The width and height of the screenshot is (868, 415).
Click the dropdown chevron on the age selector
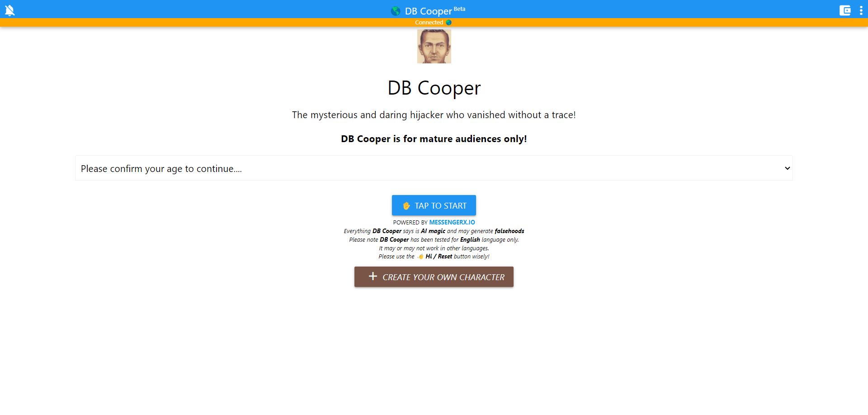coord(788,168)
